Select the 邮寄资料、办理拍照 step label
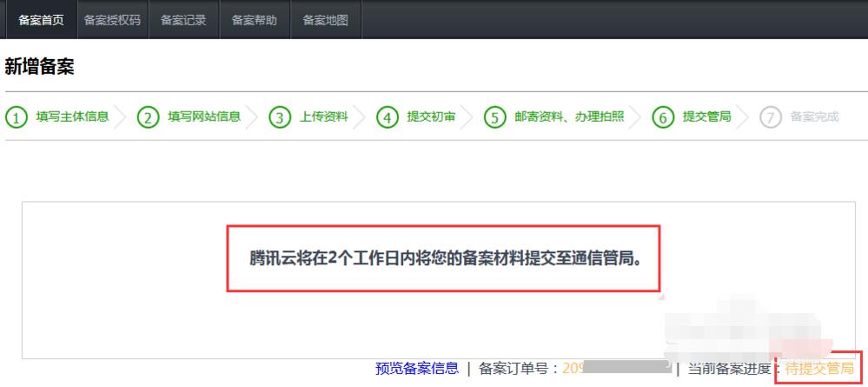868x387 pixels. (570, 117)
